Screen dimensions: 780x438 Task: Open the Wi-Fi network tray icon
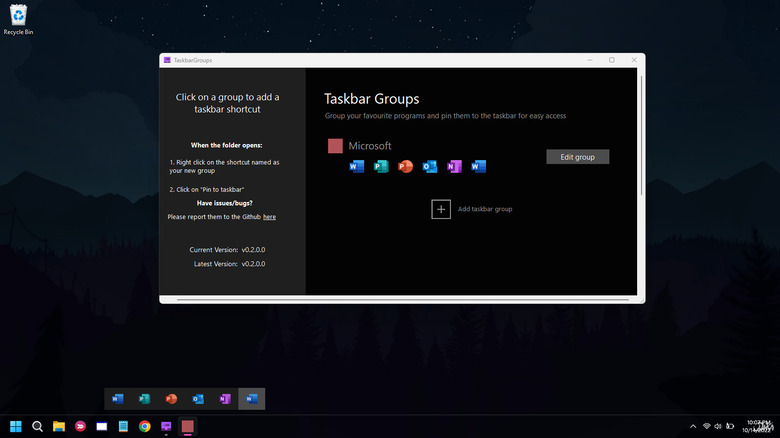click(x=706, y=427)
